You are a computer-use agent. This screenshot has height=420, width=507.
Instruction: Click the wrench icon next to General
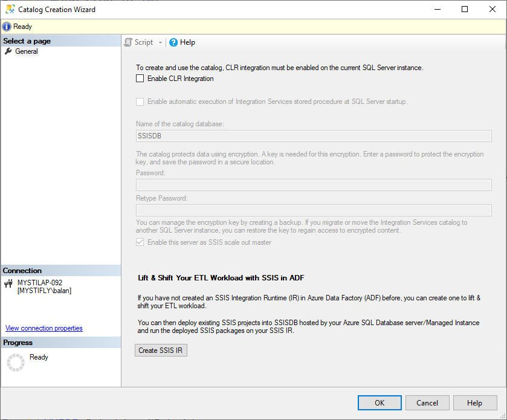coord(8,51)
